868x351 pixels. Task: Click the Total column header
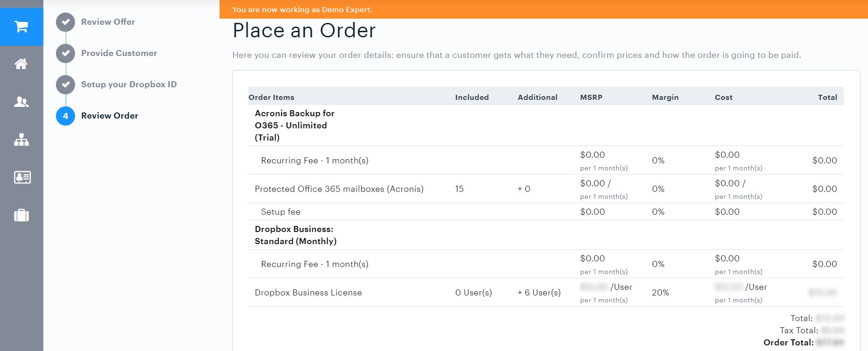pyautogui.click(x=827, y=97)
